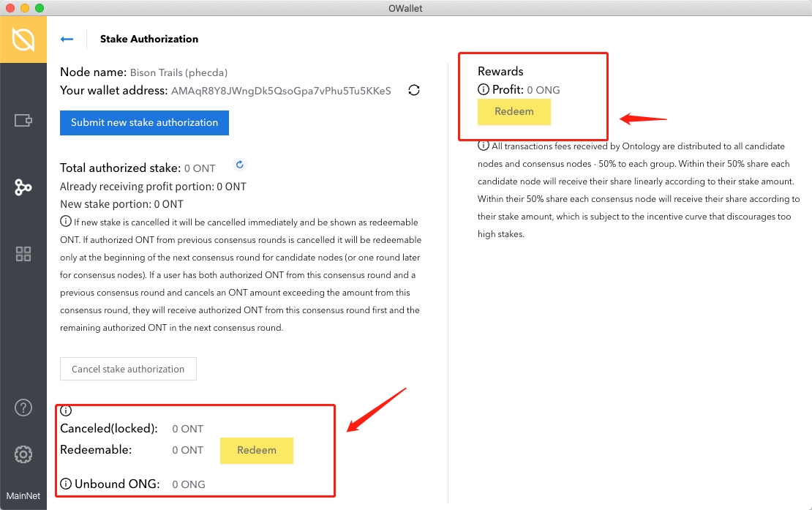Click the info icon next to Profit

coord(484,90)
